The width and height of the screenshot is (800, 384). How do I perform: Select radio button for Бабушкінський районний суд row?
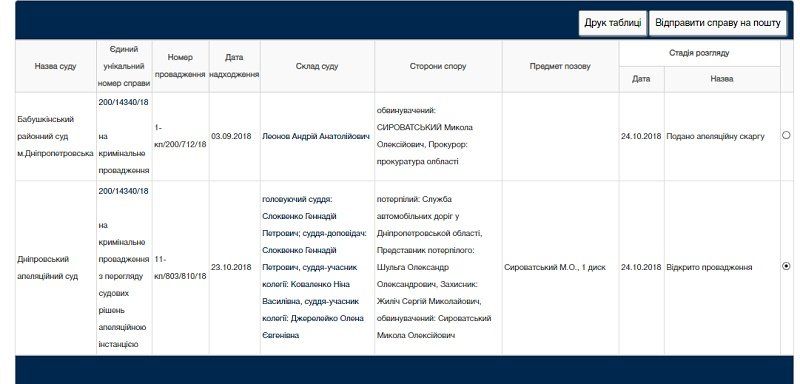(786, 136)
